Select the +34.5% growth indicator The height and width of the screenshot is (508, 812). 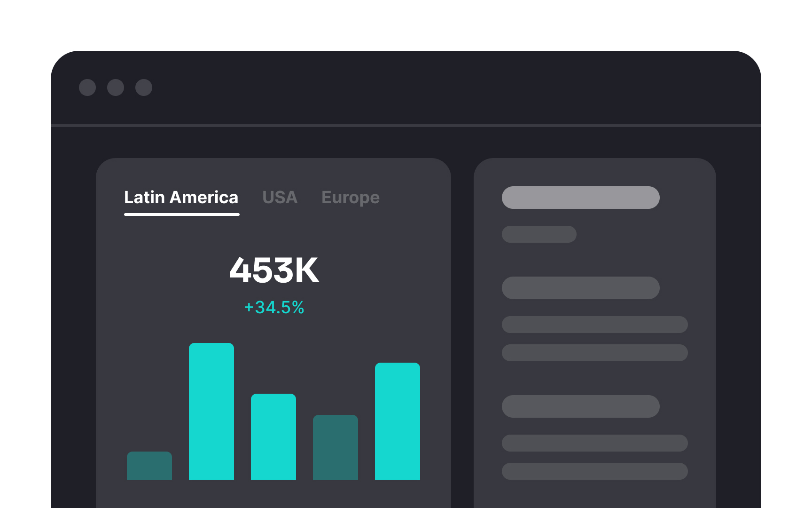(274, 308)
